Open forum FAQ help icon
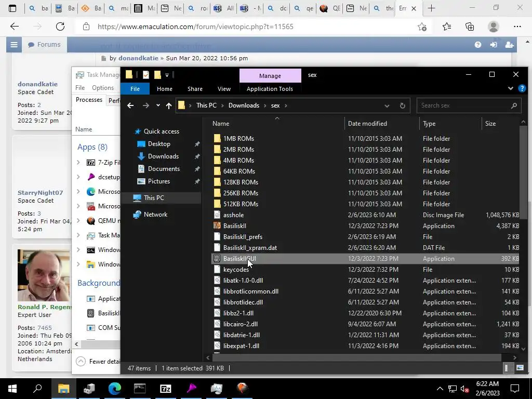The height and width of the screenshot is (399, 532). pyautogui.click(x=478, y=45)
